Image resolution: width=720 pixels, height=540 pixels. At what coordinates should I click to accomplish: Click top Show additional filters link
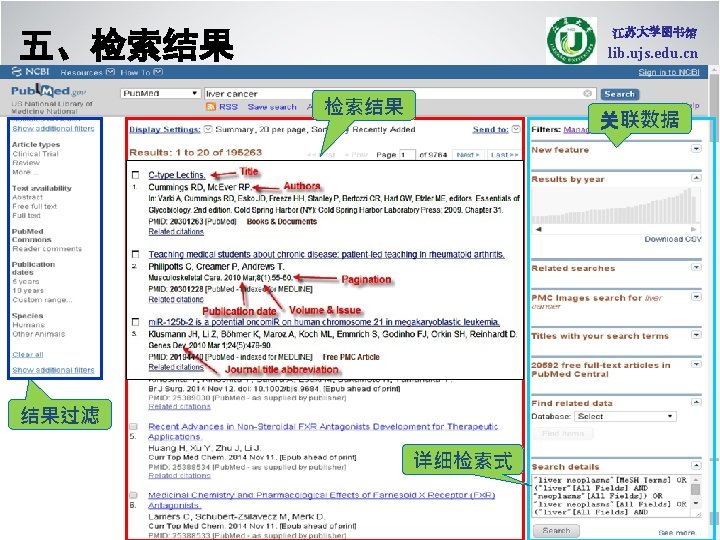[53, 129]
